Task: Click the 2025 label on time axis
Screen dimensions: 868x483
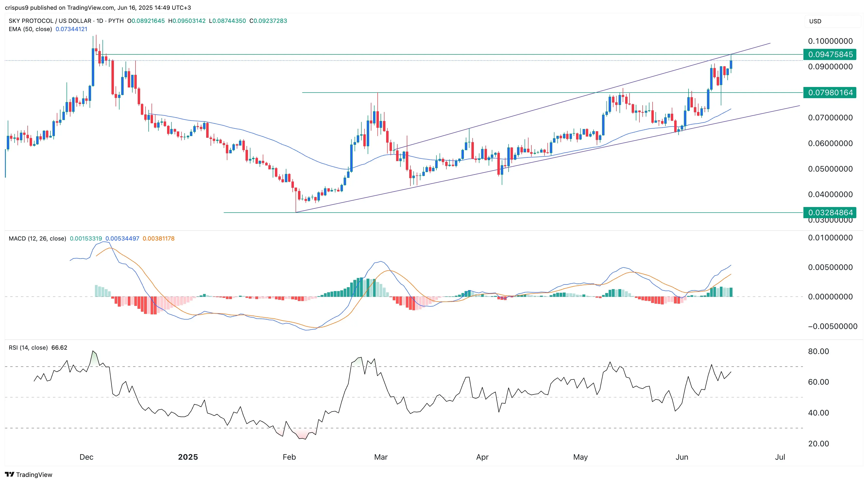Action: click(x=188, y=457)
